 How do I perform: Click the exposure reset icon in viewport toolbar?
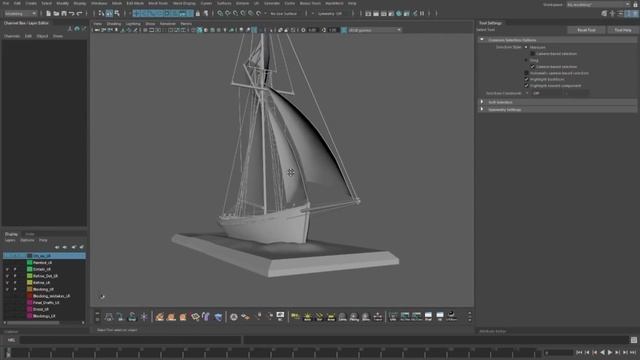tap(303, 30)
